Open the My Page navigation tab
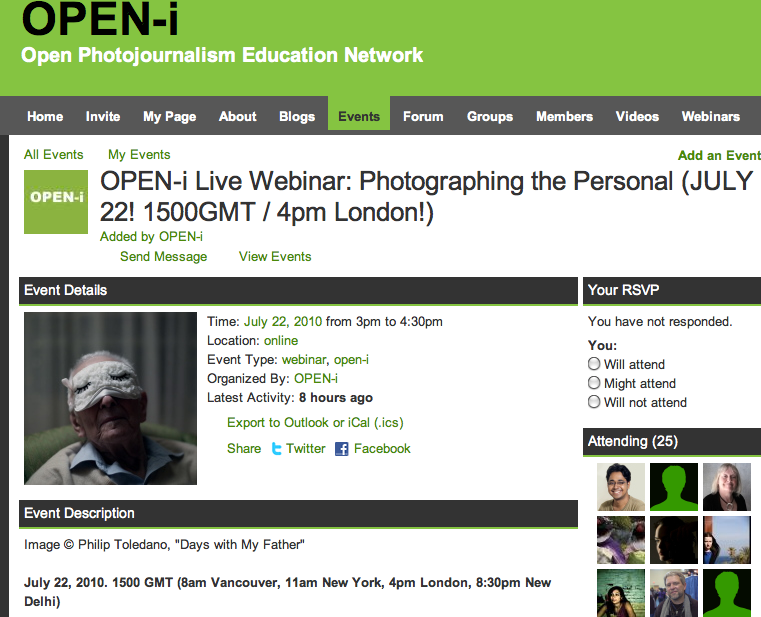Viewport: 761px width, 617px height. pyautogui.click(x=169, y=117)
